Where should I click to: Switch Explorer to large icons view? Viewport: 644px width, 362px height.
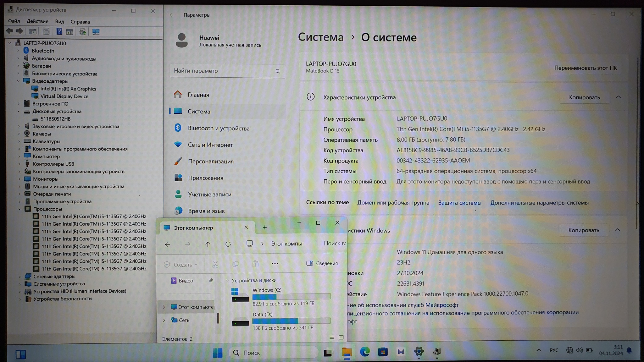pos(341,338)
